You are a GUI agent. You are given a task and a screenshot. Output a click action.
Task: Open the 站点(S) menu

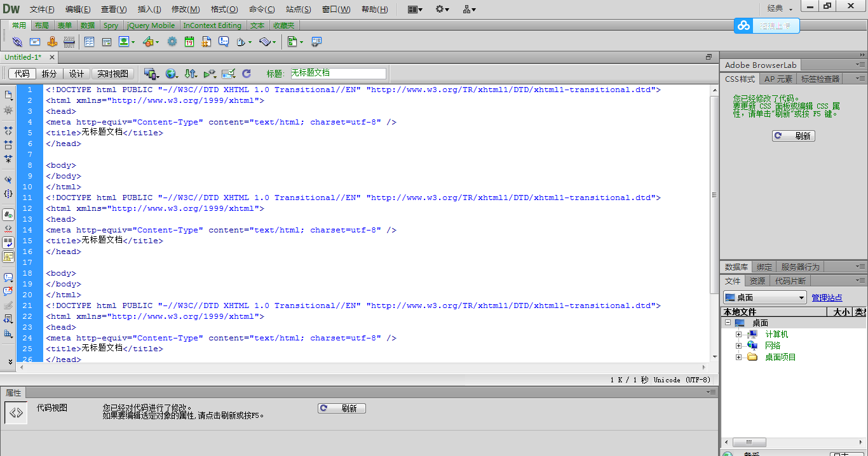tap(298, 10)
